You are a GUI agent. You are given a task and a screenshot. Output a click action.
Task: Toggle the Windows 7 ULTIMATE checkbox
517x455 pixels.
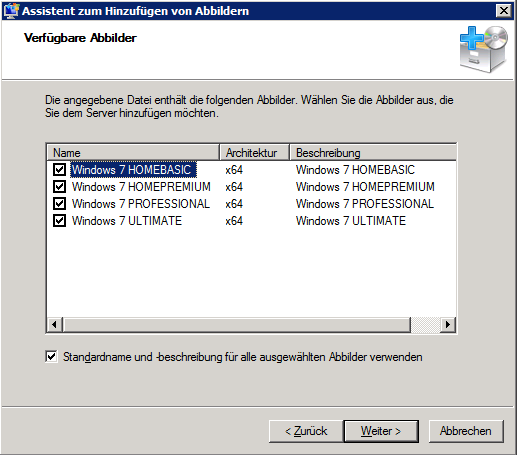59,220
